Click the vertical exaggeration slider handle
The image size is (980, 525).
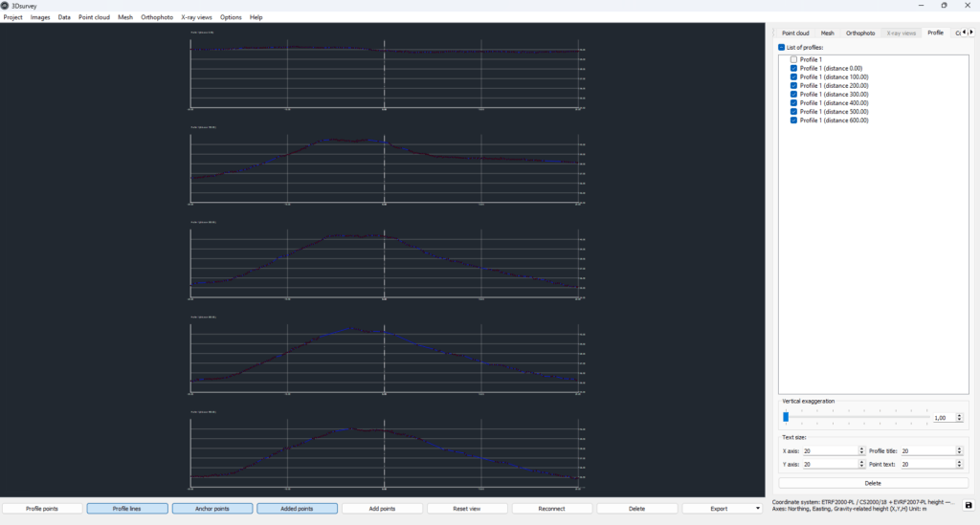(786, 417)
